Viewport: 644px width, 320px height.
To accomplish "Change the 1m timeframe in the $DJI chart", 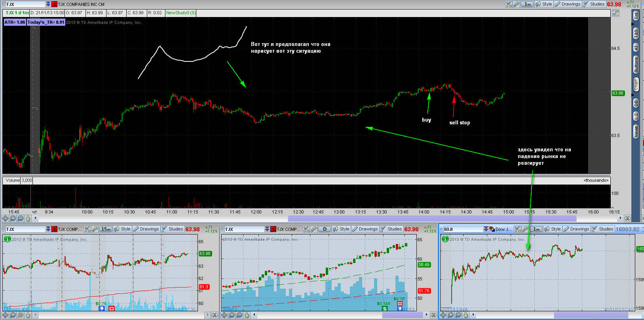I will click(x=536, y=229).
